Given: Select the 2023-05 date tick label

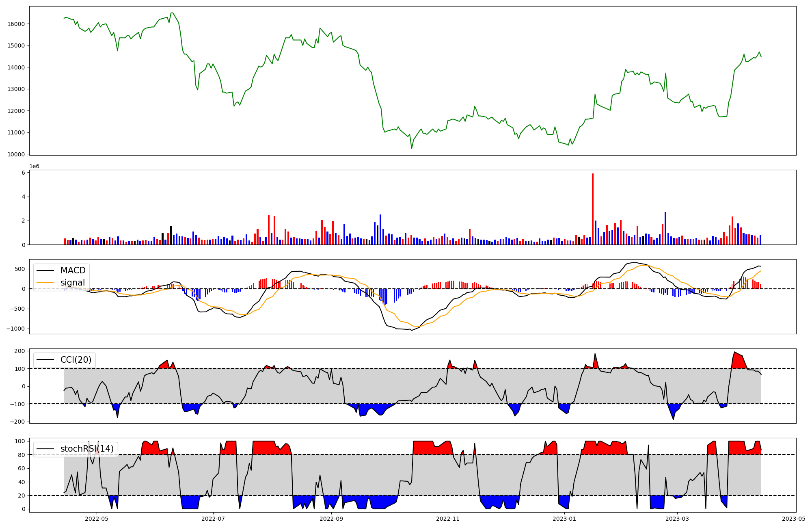Looking at the screenshot, I should point(793,519).
